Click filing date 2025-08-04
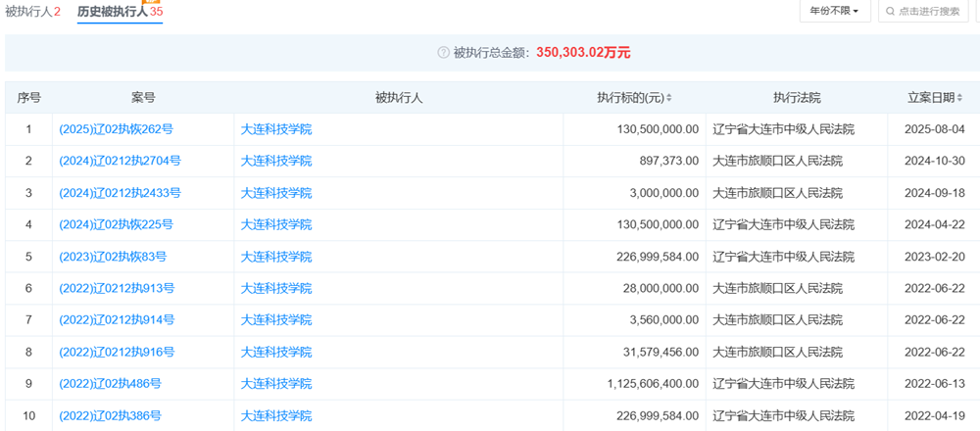980x431 pixels. [x=935, y=130]
